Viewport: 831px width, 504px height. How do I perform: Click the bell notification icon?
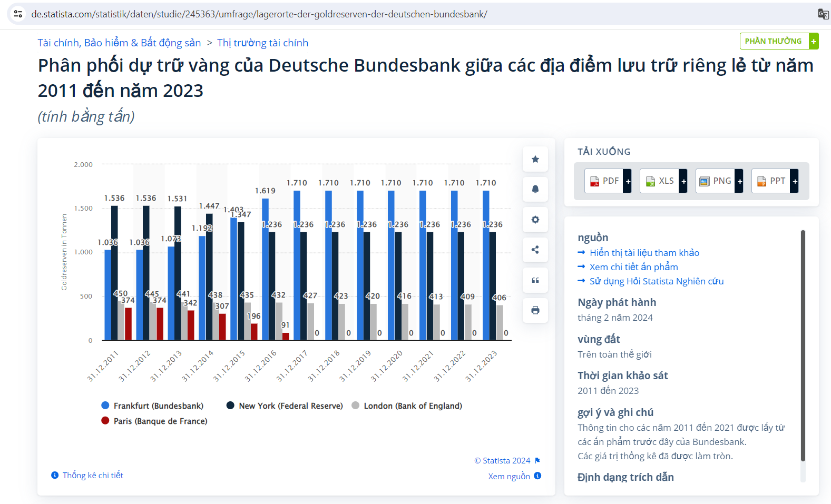535,189
